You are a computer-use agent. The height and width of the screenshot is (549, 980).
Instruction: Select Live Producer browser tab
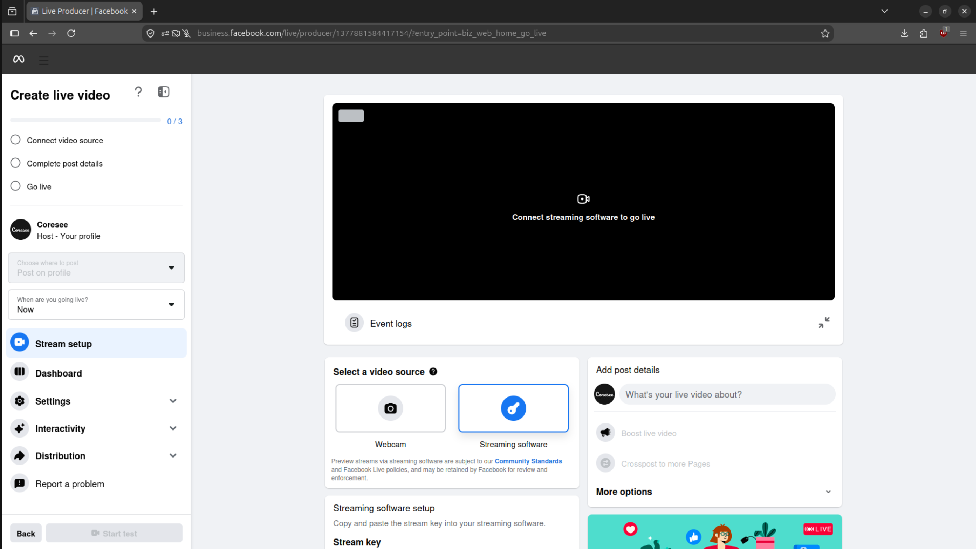point(84,12)
